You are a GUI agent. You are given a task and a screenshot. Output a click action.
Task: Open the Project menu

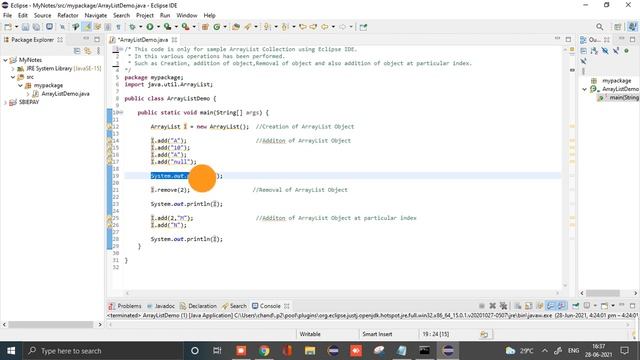coord(144,16)
